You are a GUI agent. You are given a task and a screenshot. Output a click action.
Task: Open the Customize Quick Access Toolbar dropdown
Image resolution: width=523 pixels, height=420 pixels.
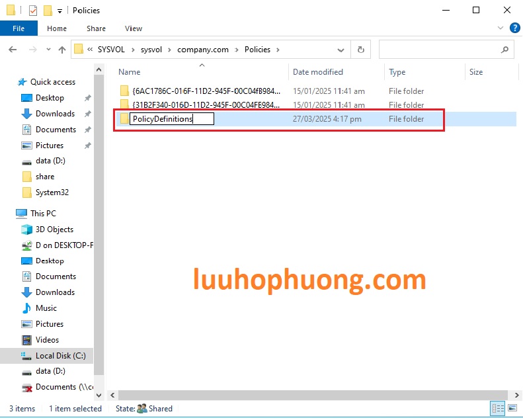tap(60, 11)
